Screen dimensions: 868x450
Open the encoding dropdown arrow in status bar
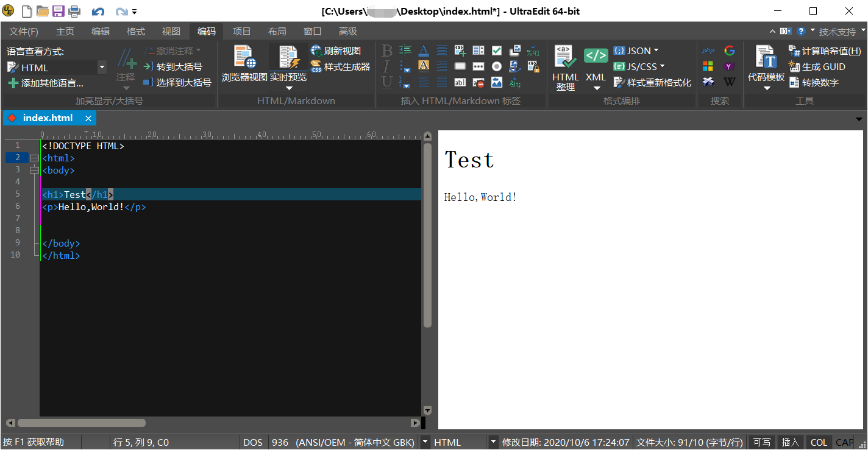coord(425,442)
